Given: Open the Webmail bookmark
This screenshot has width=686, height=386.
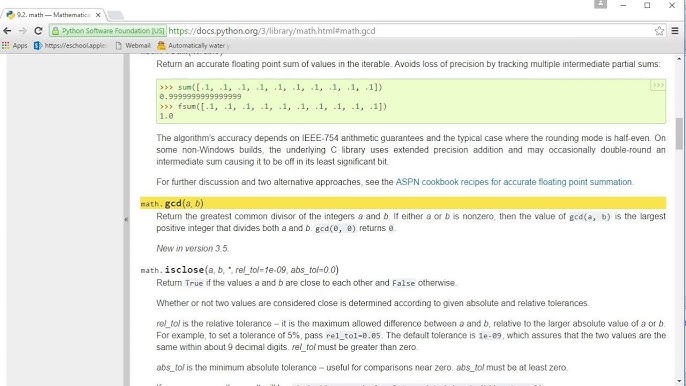Looking at the screenshot, I should [x=133, y=45].
